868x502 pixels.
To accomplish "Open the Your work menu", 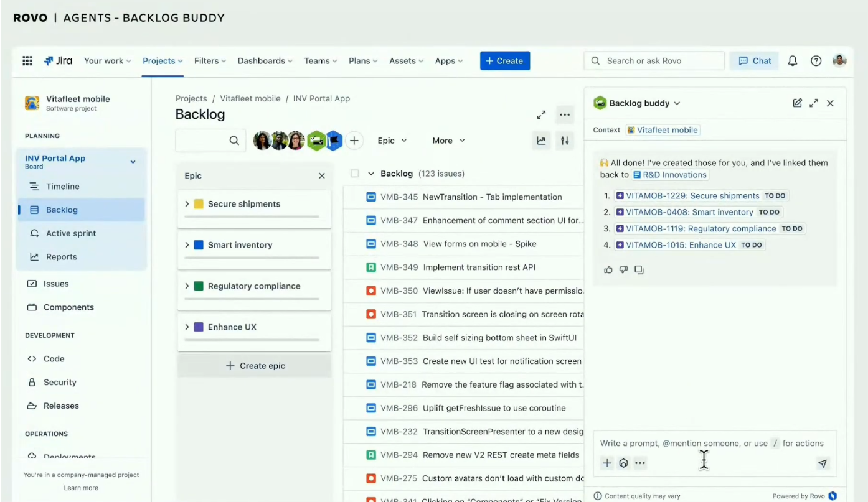I will pos(108,61).
